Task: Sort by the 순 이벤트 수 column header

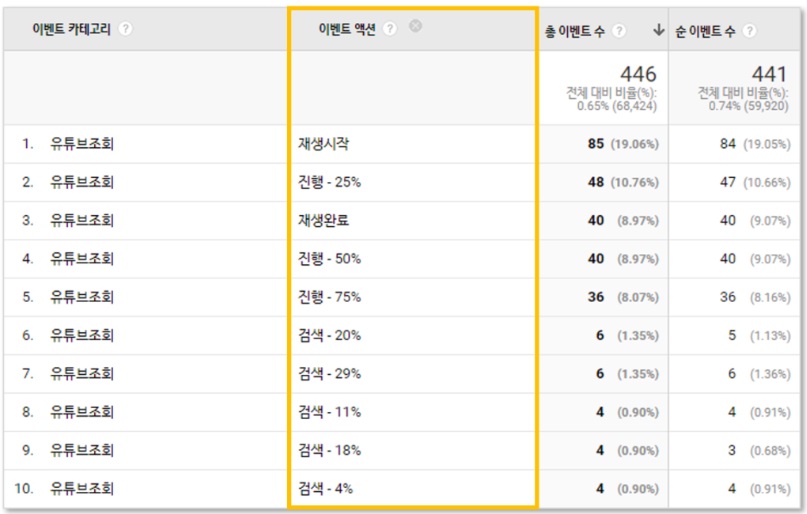Action: click(705, 31)
